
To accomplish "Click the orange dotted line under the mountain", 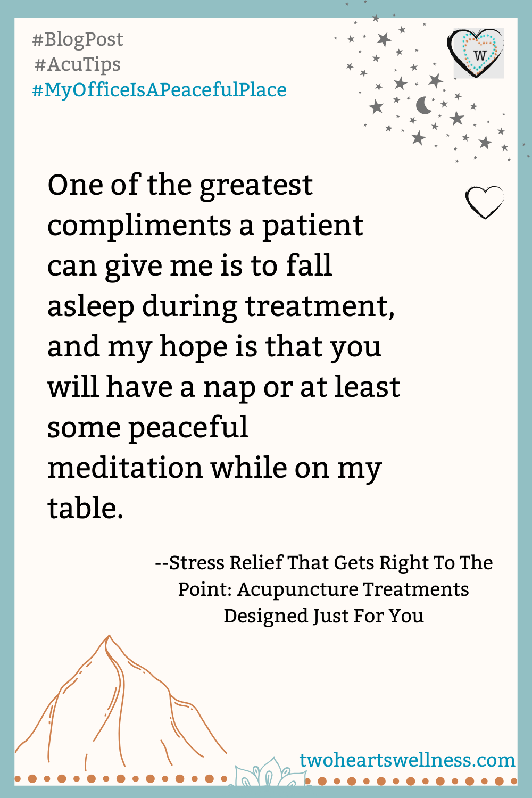I will pos(122,779).
